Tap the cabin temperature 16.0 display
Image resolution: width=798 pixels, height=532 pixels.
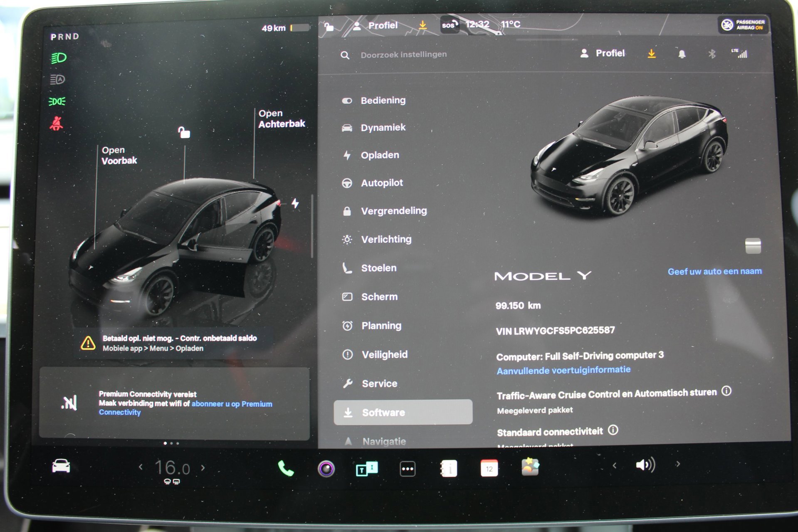coord(172,468)
